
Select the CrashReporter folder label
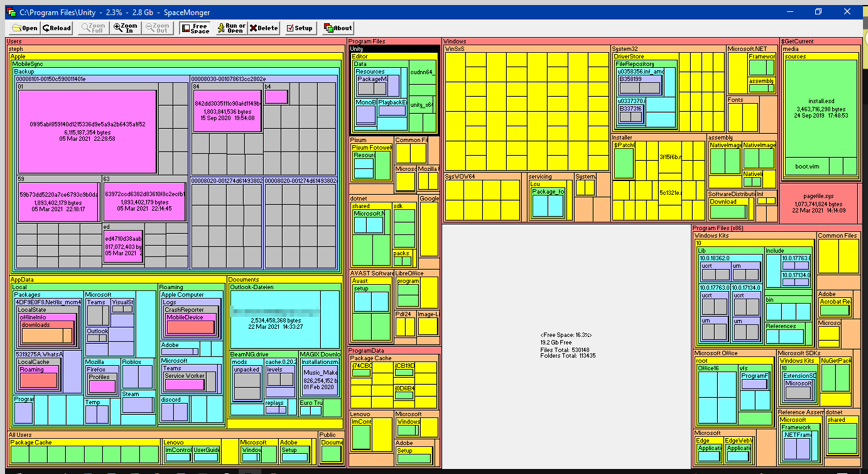[x=184, y=310]
